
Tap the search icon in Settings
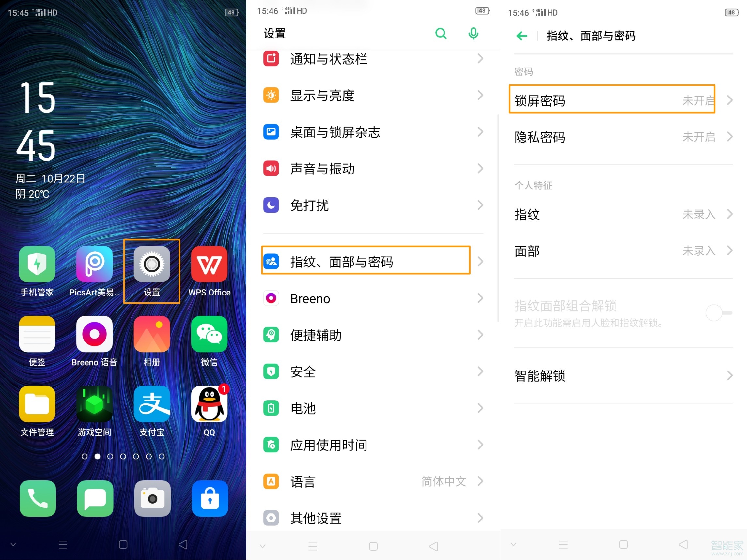pos(441,33)
